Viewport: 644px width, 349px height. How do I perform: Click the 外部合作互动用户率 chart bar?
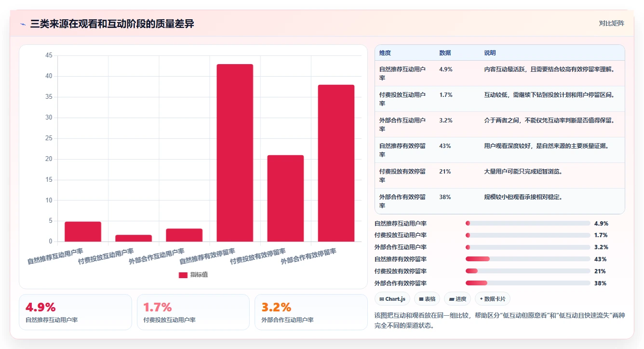(x=184, y=235)
